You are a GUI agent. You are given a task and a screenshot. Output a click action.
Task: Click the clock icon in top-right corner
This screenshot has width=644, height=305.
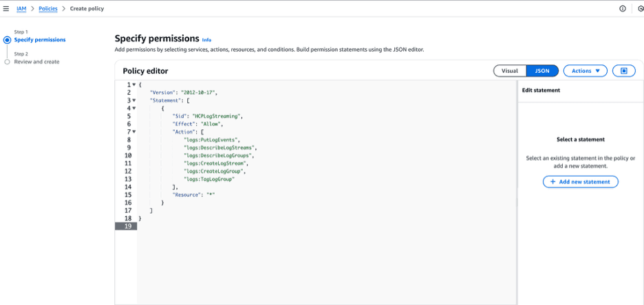tap(640, 8)
